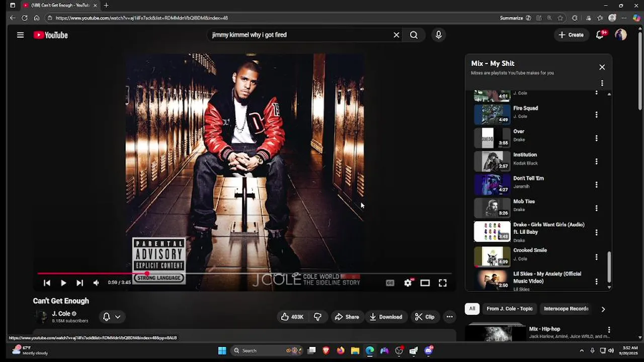Go to the previous video
Screen dimensions: 644x362
(x=47, y=283)
